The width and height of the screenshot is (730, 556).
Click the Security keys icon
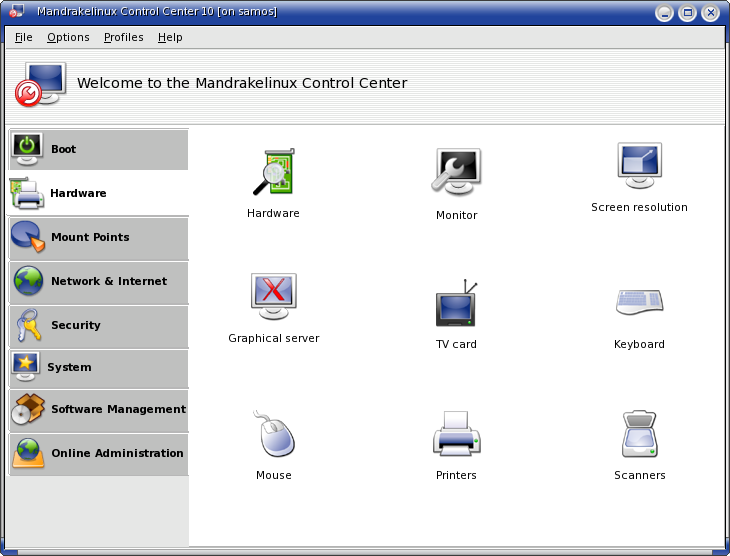[28, 325]
